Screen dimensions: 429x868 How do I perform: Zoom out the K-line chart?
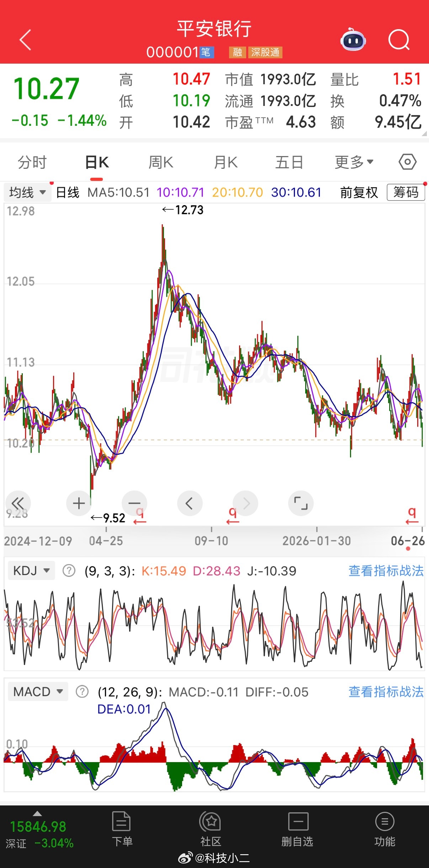(x=134, y=503)
